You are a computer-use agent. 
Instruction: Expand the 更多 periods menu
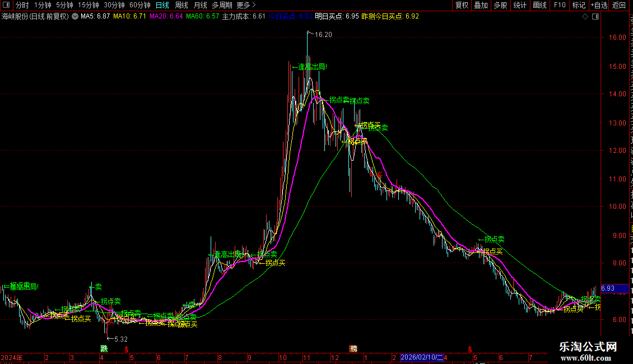coord(246,5)
